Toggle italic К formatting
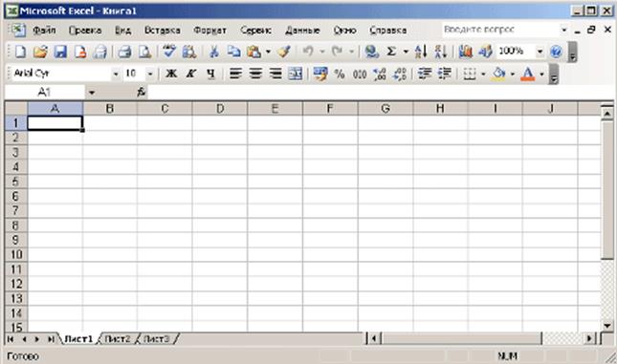Viewport: 617px width, 364px height. [191, 74]
